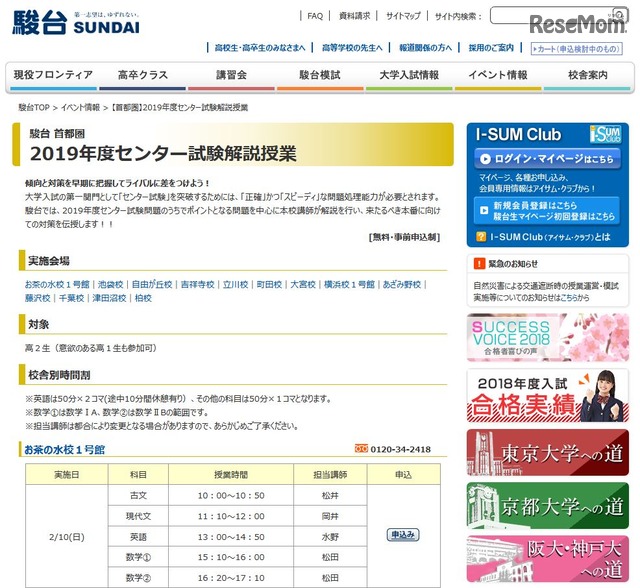Click the ログイン・マイページはこちら button
The width and height of the screenshot is (640, 588).
coord(547,159)
